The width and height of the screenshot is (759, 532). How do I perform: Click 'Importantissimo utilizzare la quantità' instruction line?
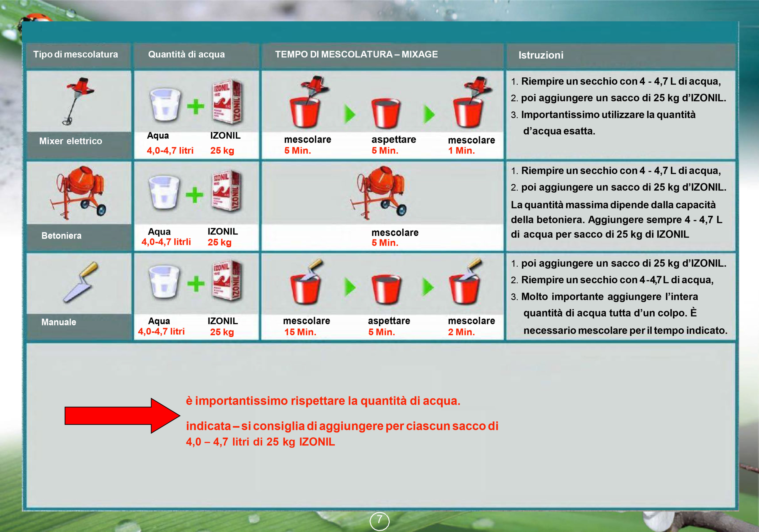pyautogui.click(x=608, y=115)
